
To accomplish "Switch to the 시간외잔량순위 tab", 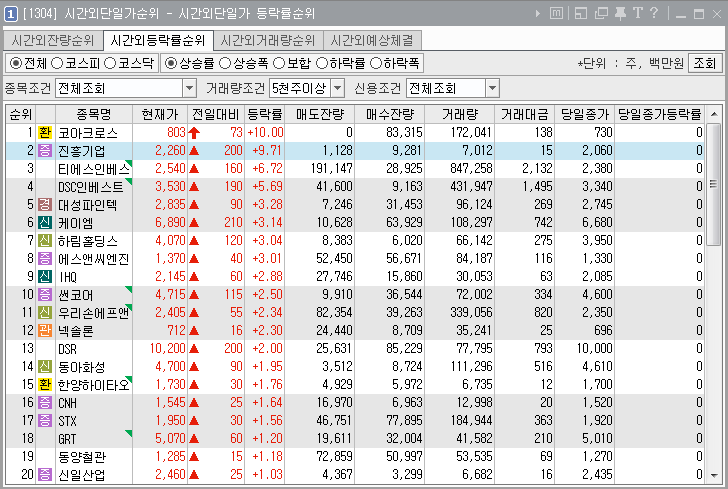I will [x=53, y=41].
